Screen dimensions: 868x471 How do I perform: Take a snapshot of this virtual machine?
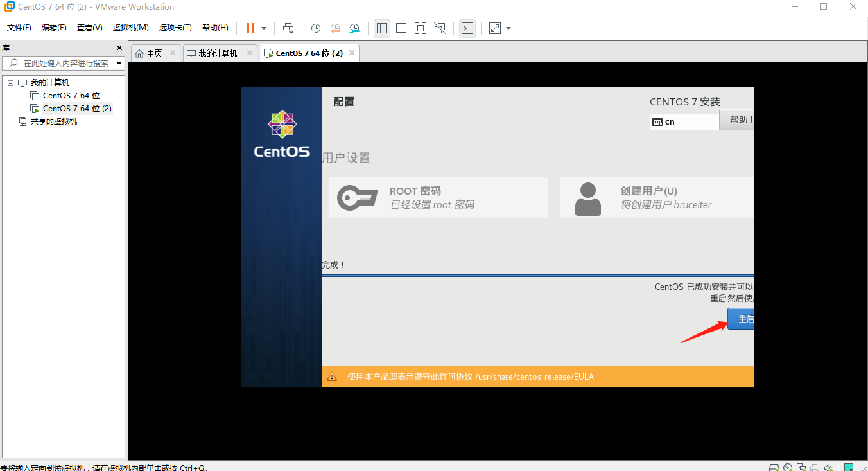(x=316, y=28)
